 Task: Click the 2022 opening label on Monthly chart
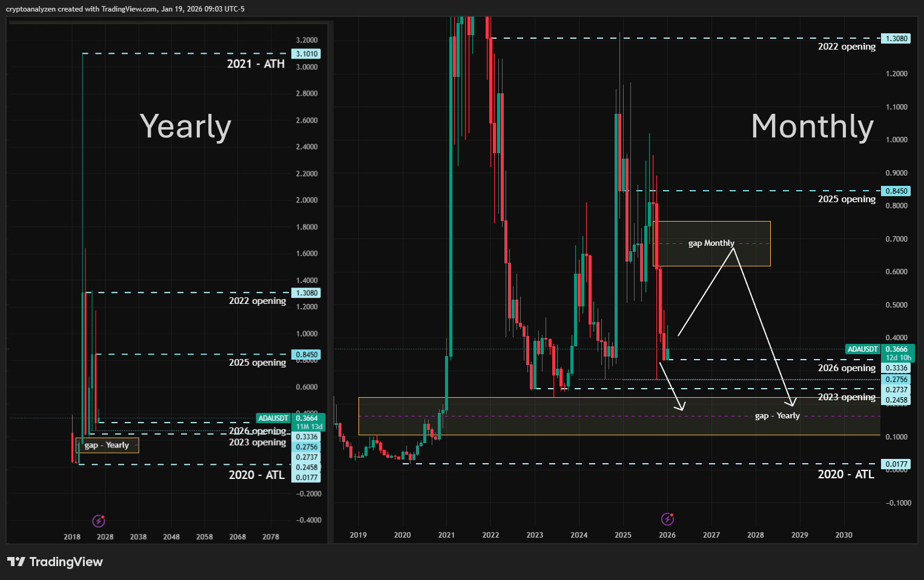[x=846, y=47]
